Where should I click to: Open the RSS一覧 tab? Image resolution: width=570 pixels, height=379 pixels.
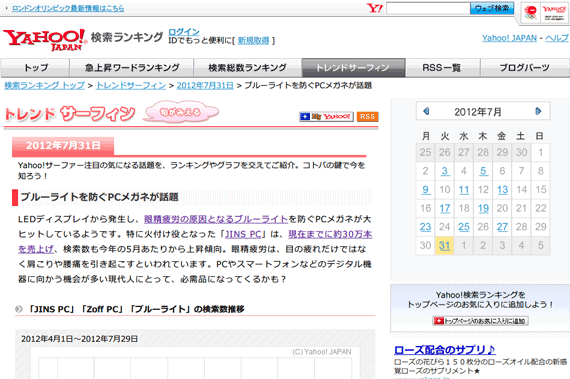[x=443, y=68]
